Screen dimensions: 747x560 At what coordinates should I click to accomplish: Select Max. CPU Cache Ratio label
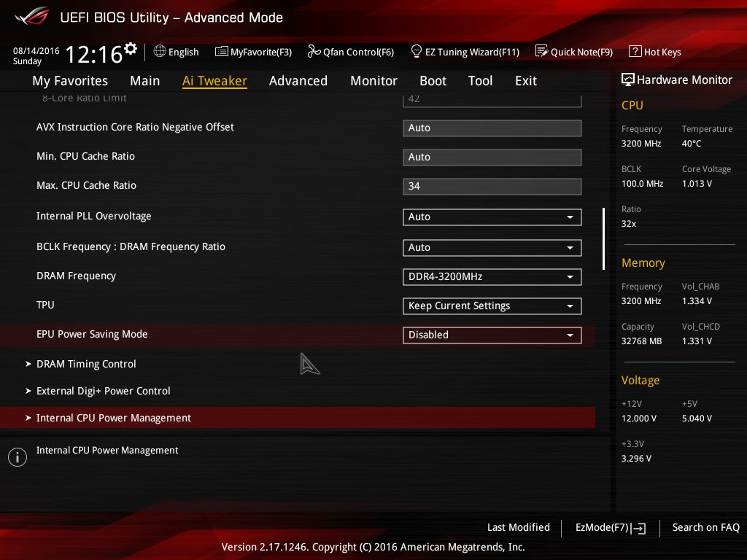[x=86, y=185]
